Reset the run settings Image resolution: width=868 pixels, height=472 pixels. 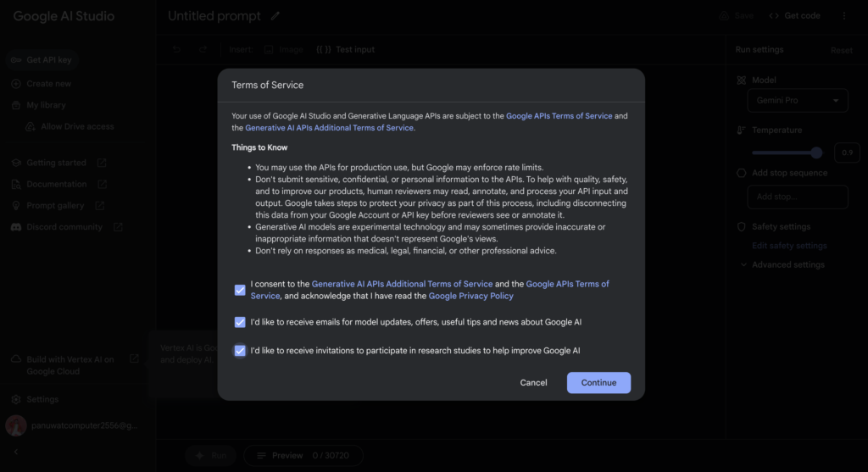842,50
